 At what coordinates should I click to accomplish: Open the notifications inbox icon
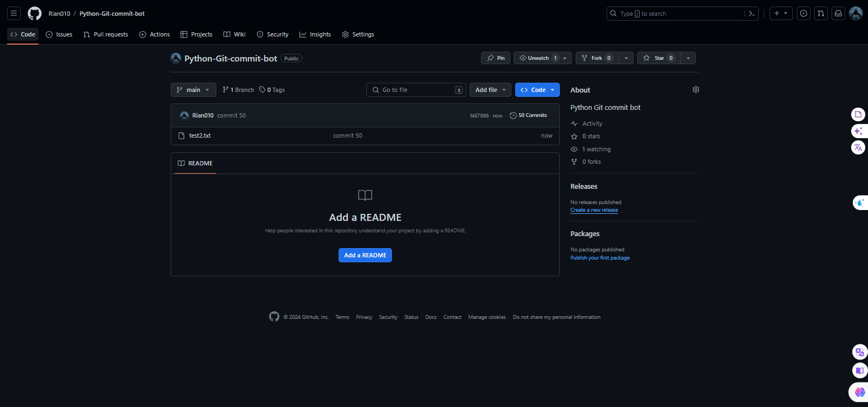(838, 14)
